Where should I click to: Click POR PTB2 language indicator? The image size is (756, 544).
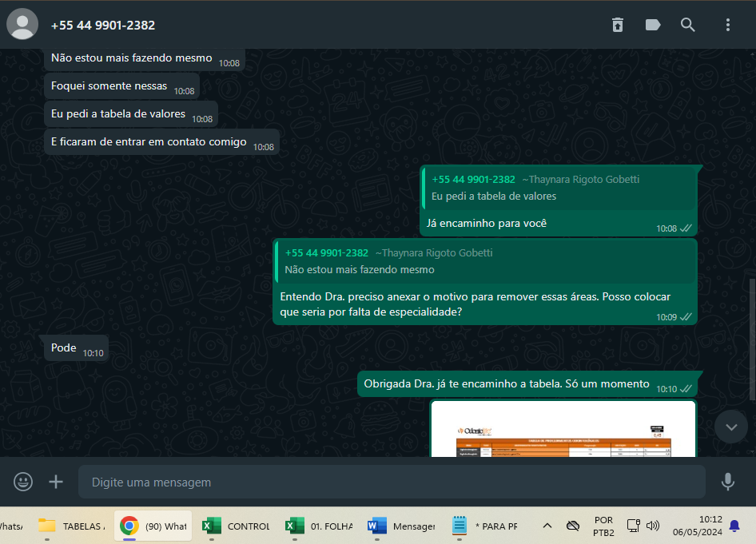(x=603, y=526)
